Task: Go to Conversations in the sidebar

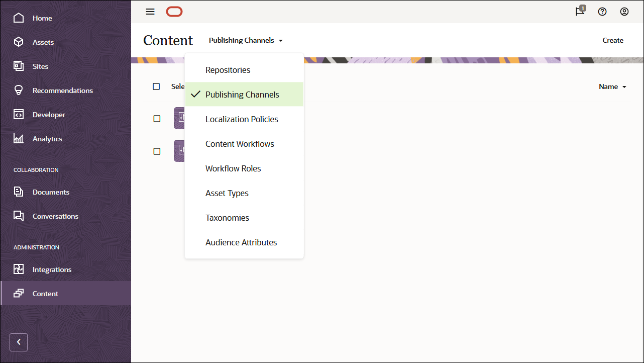Action: 55,216
